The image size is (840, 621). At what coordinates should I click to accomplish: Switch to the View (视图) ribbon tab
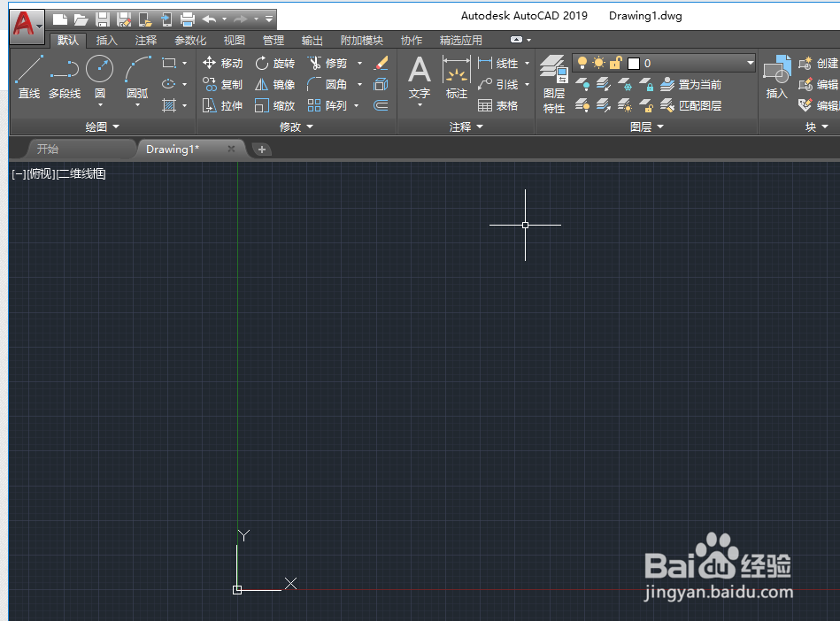pyautogui.click(x=234, y=40)
